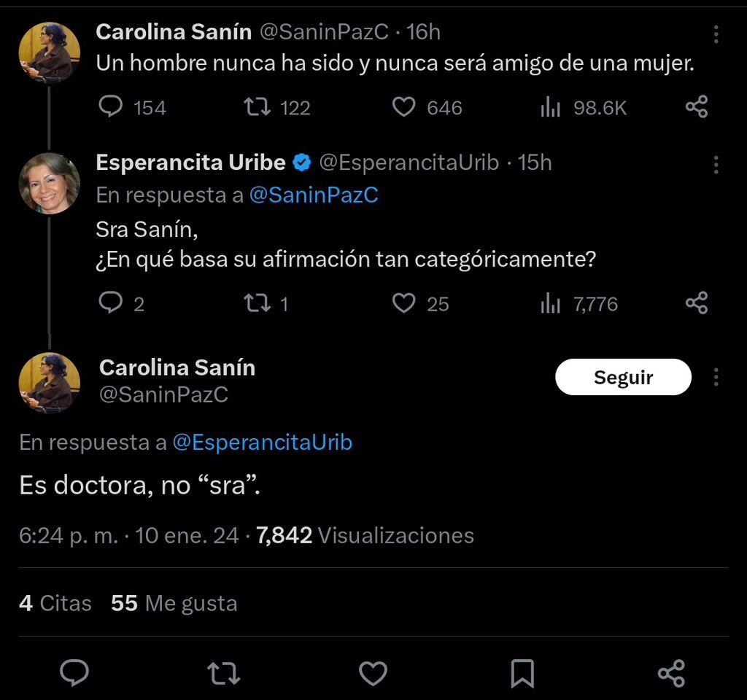Click the Seguir button
This screenshot has height=700, width=747.
(624, 377)
